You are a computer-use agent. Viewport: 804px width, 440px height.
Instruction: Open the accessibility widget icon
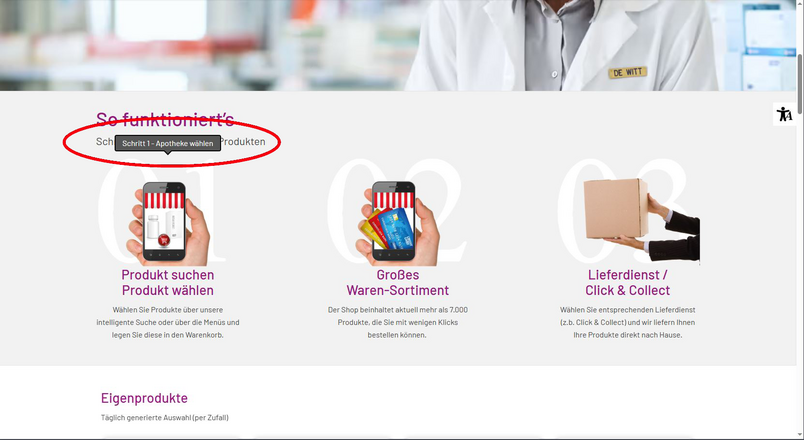tap(785, 114)
